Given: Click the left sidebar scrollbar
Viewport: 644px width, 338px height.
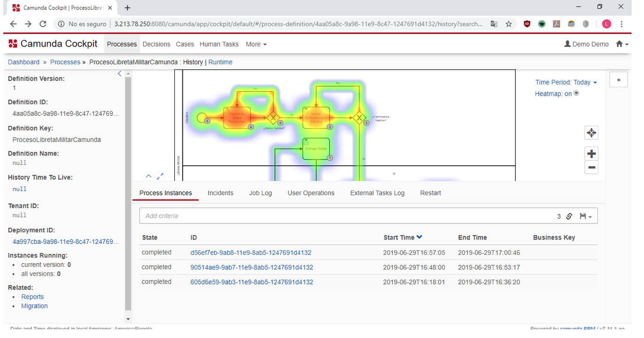Looking at the screenshot, I should coord(128,192).
